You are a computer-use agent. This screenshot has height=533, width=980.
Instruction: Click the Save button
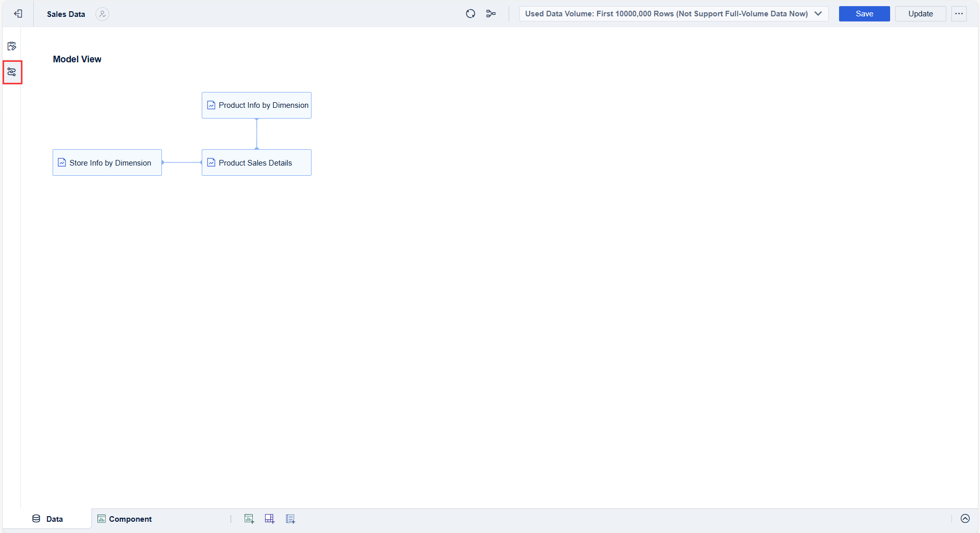click(864, 14)
